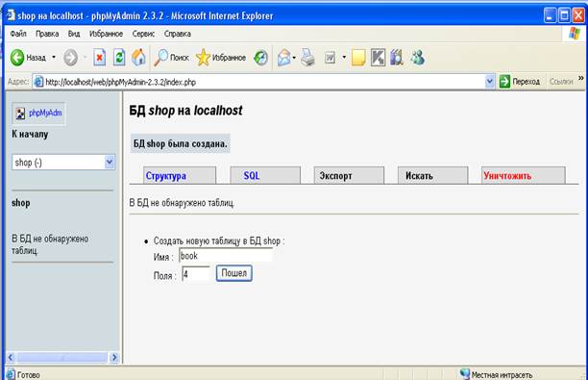Click the Print printer icon
Screen dimensions: 588x380
pyautogui.click(x=307, y=58)
